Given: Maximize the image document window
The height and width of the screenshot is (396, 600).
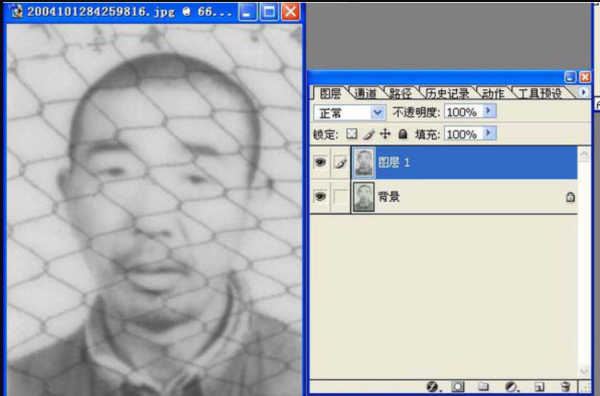Looking at the screenshot, I should (x=269, y=12).
